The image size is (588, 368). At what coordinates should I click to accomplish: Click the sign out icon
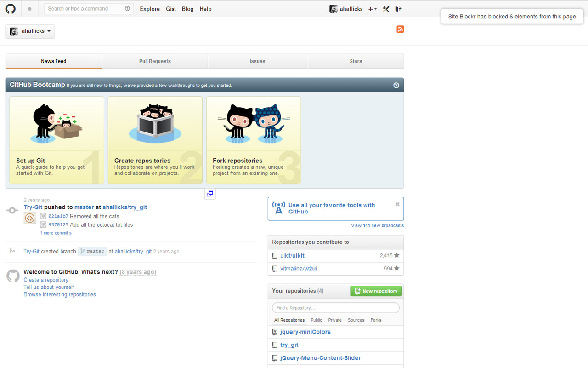click(x=398, y=9)
